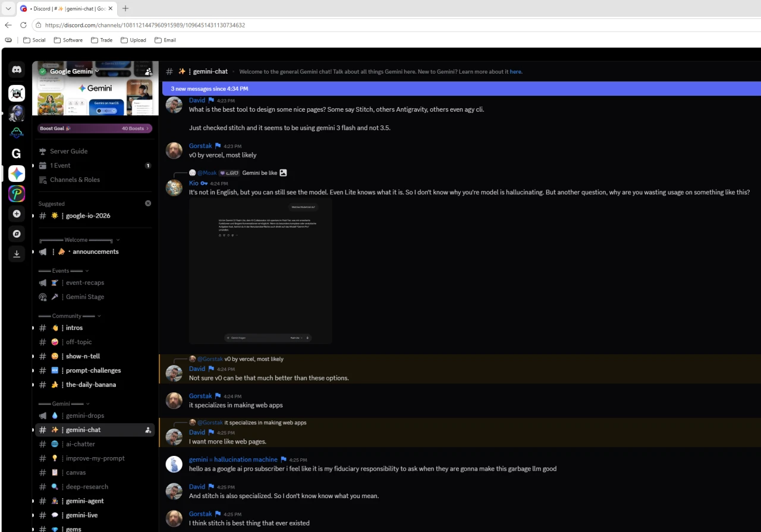Open the Social bookmarks folder
Viewport: 761px width, 532px height.
[x=34, y=40]
